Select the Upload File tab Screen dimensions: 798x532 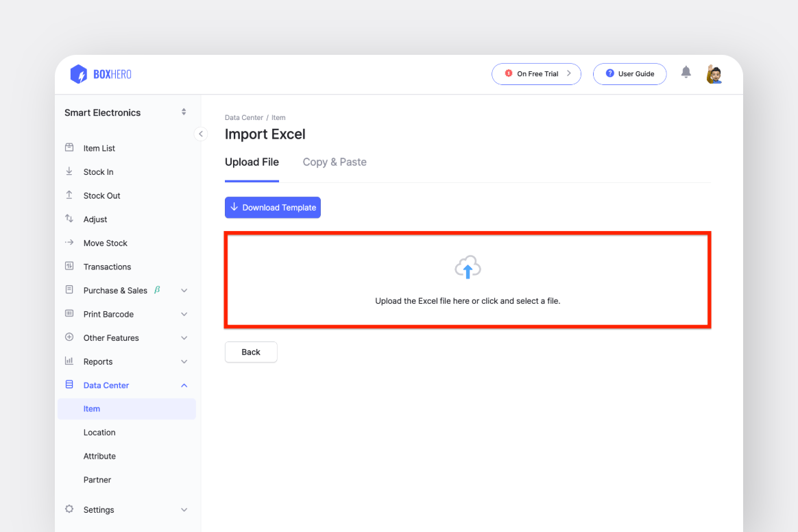click(252, 162)
